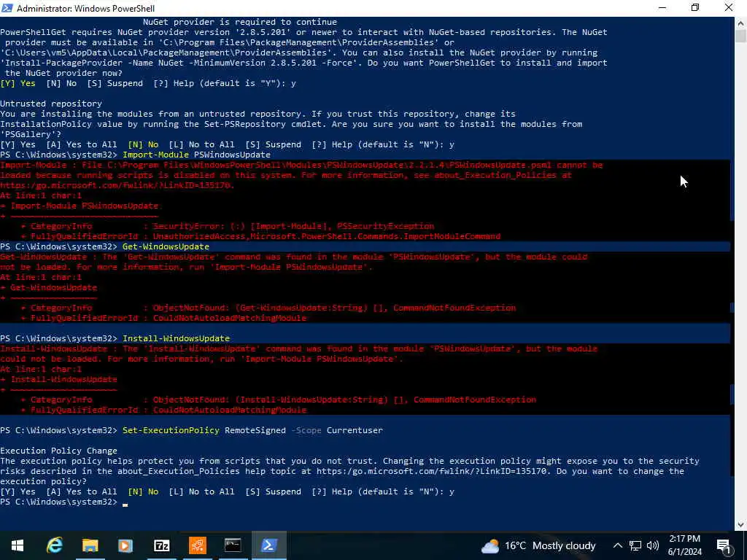Viewport: 747px width, 560px height.
Task: Click the 'Untrusted repository' heading
Action: (x=51, y=104)
